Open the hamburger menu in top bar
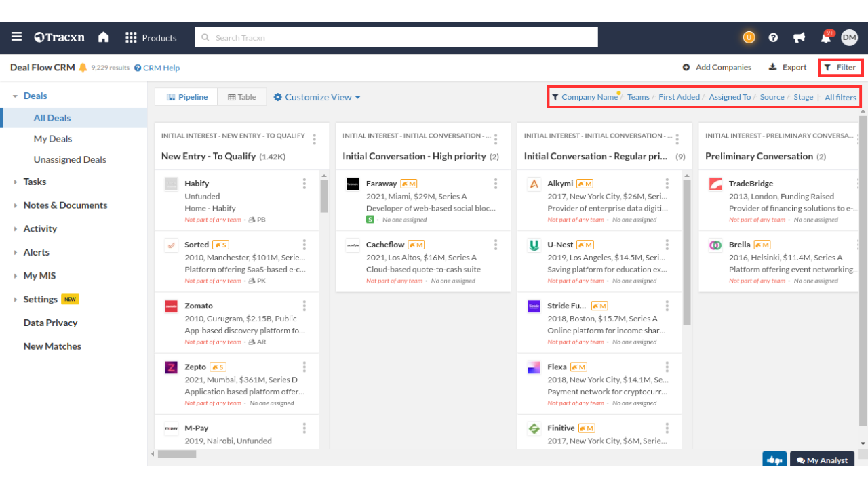The width and height of the screenshot is (868, 488). point(16,37)
